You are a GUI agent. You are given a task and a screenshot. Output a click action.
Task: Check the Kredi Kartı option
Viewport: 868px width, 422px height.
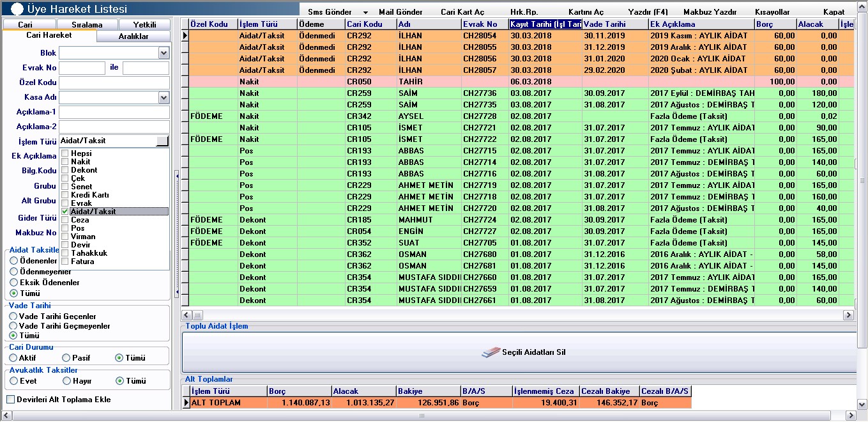(65, 195)
